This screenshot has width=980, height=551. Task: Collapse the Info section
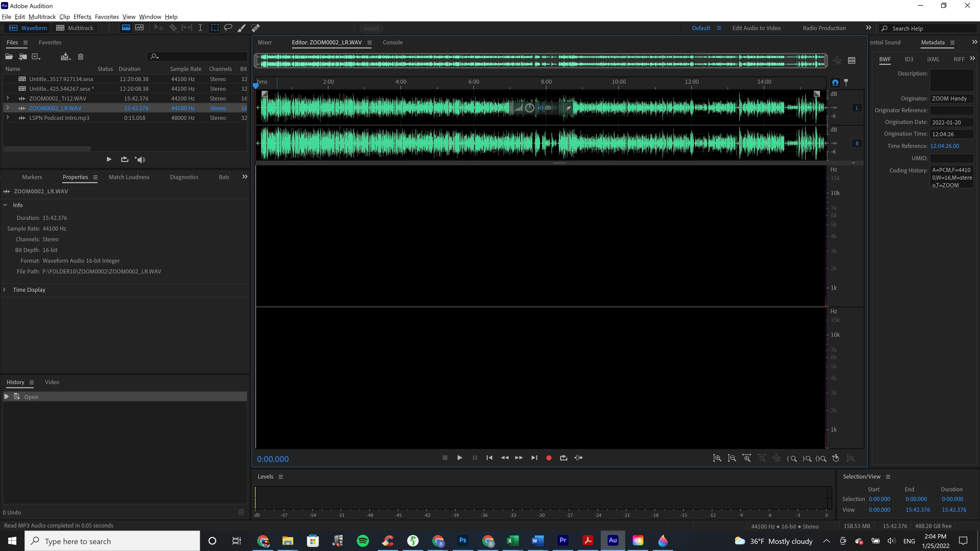pos(5,205)
